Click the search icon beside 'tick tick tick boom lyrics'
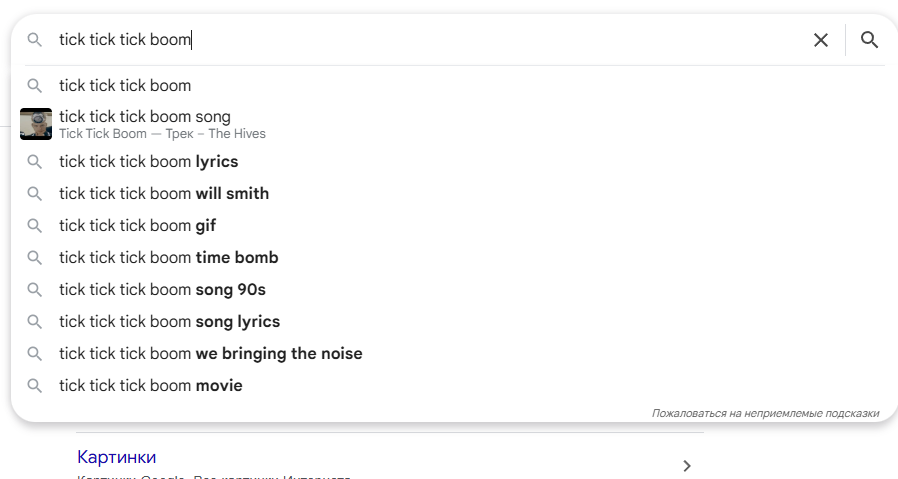 click(35, 162)
